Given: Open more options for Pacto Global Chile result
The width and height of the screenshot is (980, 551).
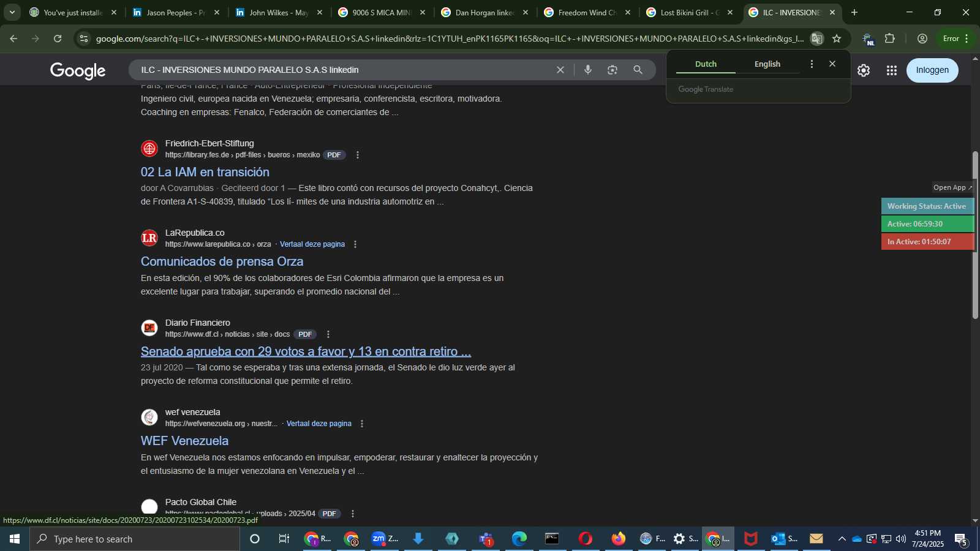Looking at the screenshot, I should 352,514.
